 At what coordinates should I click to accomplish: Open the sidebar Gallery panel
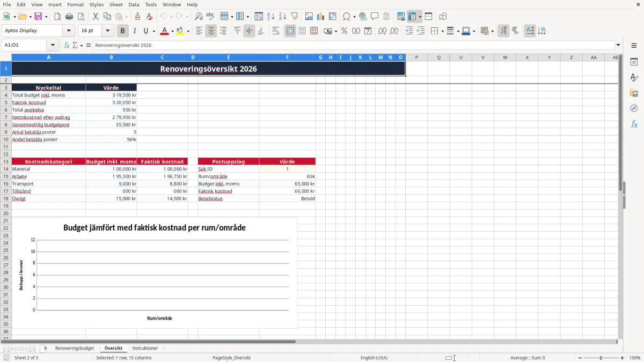point(634,93)
